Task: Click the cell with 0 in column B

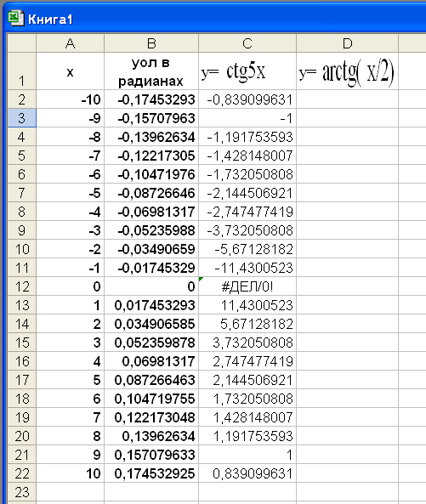Action: tap(151, 286)
